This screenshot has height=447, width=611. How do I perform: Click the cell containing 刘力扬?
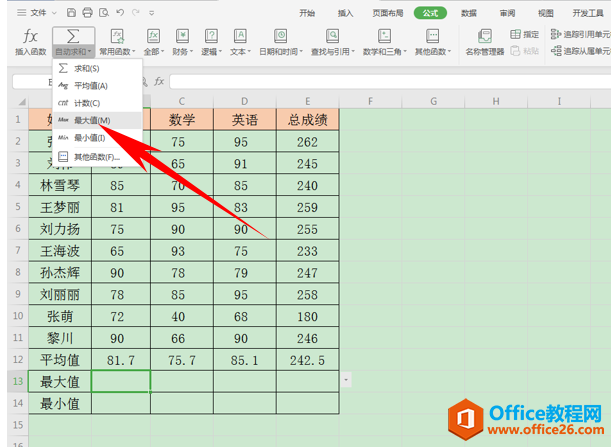pyautogui.click(x=60, y=229)
